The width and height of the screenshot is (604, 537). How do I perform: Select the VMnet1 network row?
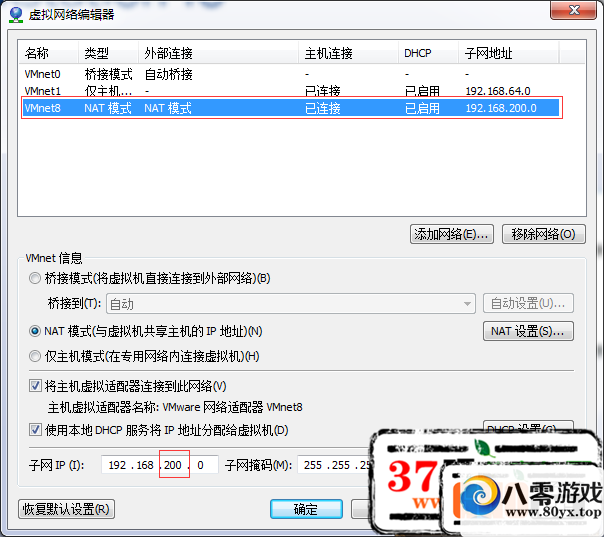click(289, 91)
